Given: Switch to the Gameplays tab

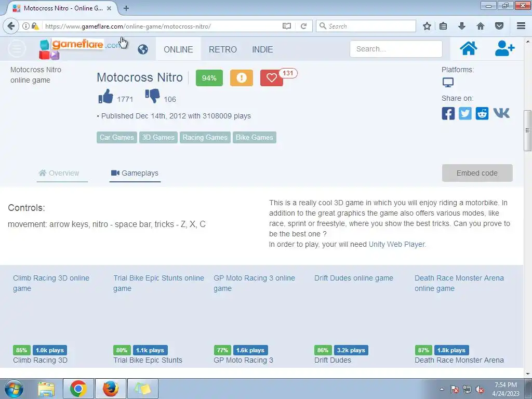Looking at the screenshot, I should click(135, 173).
